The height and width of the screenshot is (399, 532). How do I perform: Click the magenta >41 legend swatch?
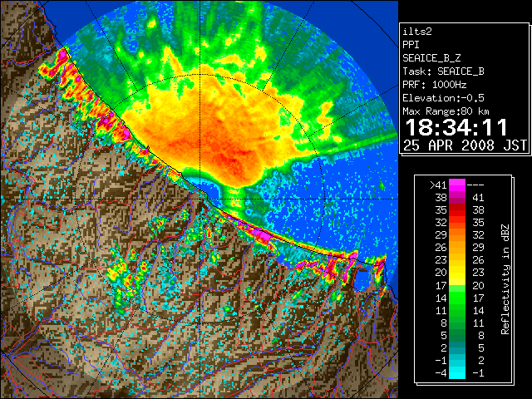click(x=457, y=185)
